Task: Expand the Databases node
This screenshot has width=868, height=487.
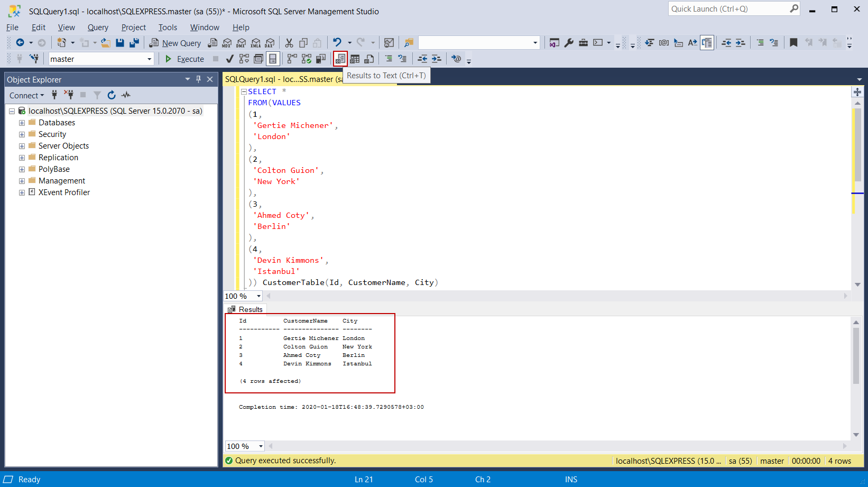Action: point(22,122)
